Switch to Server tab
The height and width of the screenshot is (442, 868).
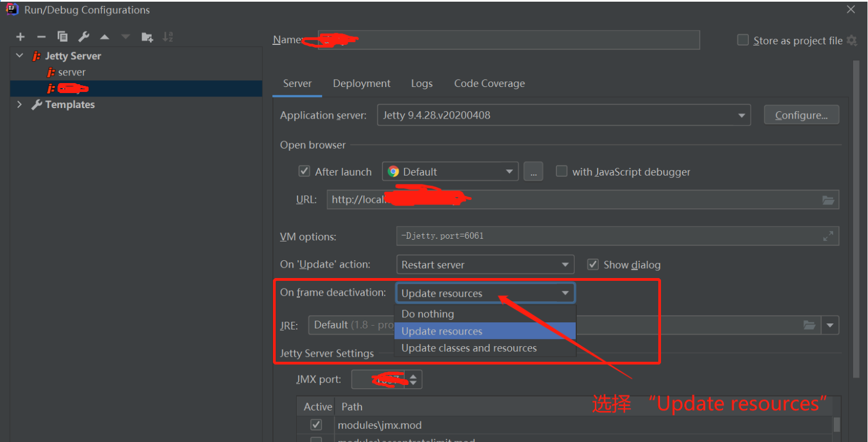pos(297,84)
